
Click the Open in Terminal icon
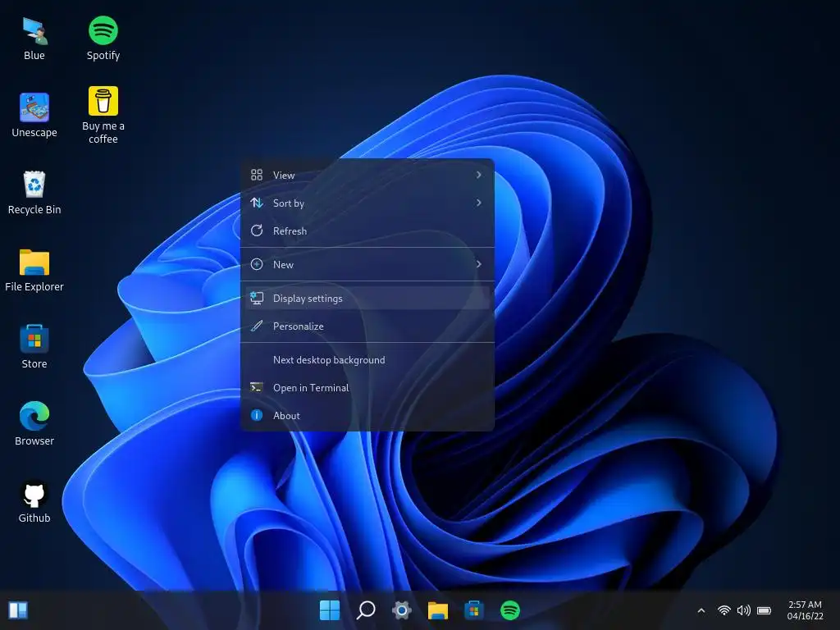click(257, 387)
